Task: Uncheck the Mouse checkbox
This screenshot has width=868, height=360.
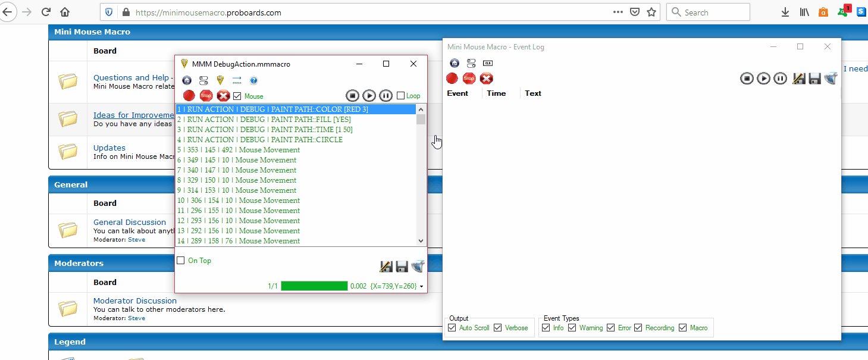Action: (x=237, y=96)
